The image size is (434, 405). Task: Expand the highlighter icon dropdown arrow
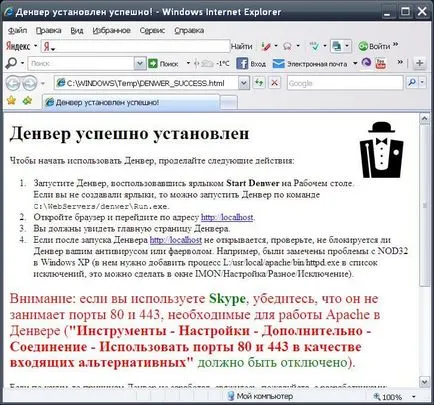point(276,46)
